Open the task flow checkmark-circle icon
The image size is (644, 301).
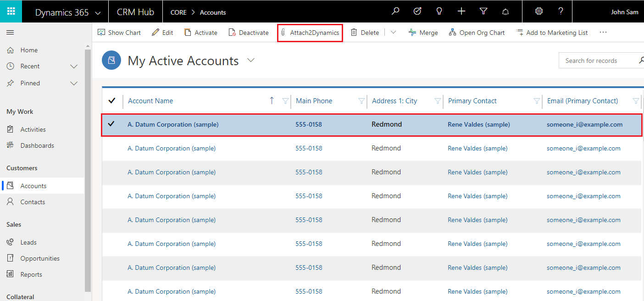pyautogui.click(x=417, y=11)
